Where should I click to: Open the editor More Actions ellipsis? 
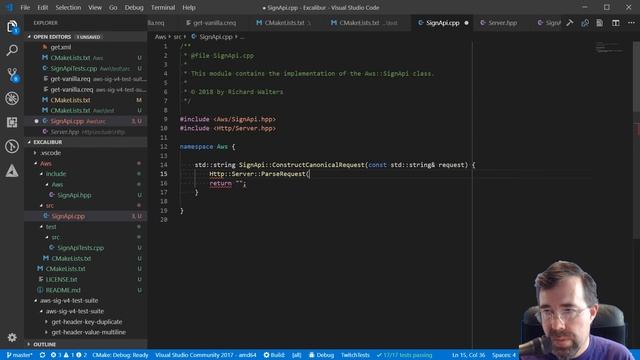pos(631,23)
